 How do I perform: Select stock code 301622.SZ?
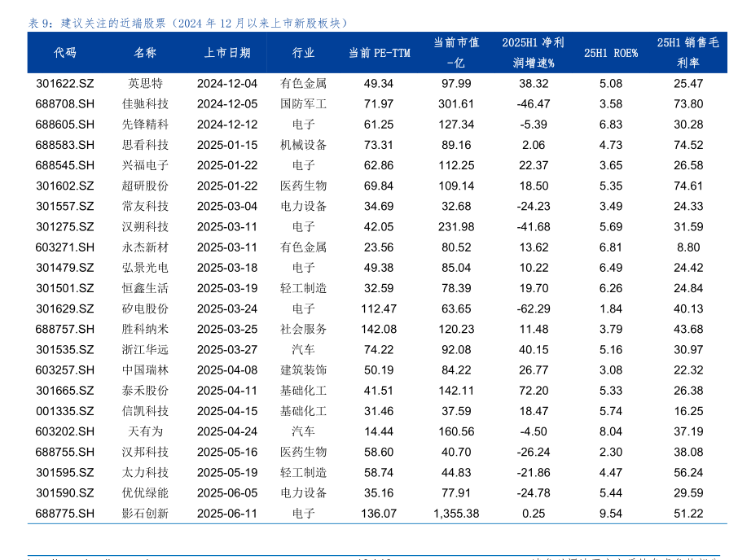(65, 83)
